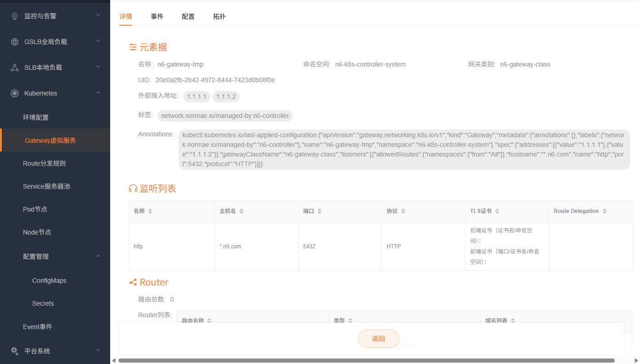The width and height of the screenshot is (640, 364).
Task: Open the 拓扑 tab
Action: pos(219,17)
